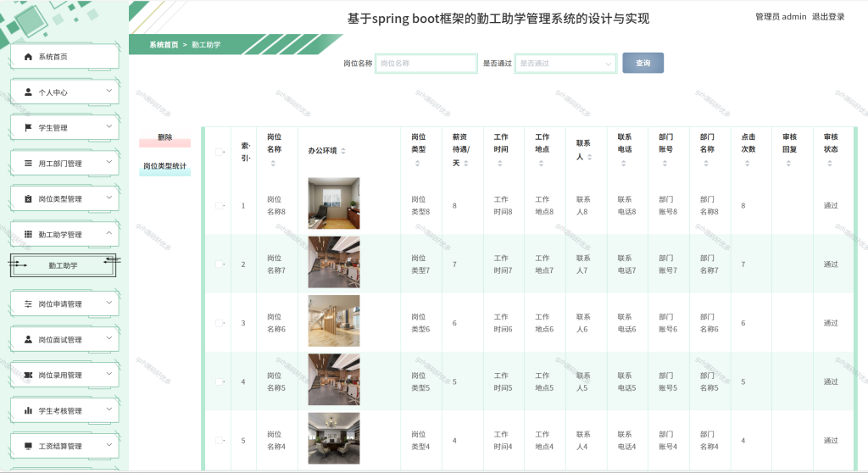
Task: Select the 勤工助学 submenu item
Action: pos(63,265)
